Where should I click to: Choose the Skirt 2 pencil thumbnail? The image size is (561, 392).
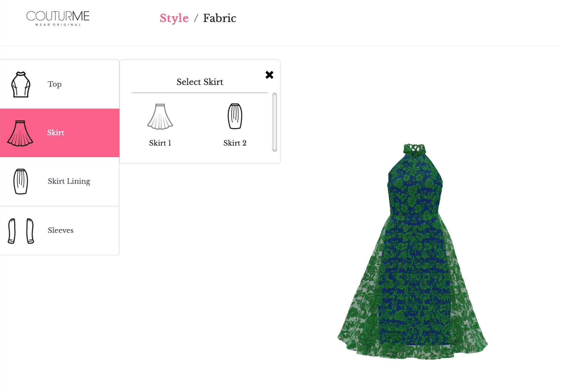click(235, 116)
